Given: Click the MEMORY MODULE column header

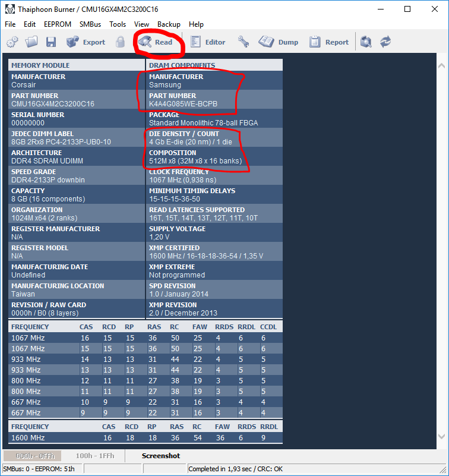Looking at the screenshot, I should (x=40, y=65).
